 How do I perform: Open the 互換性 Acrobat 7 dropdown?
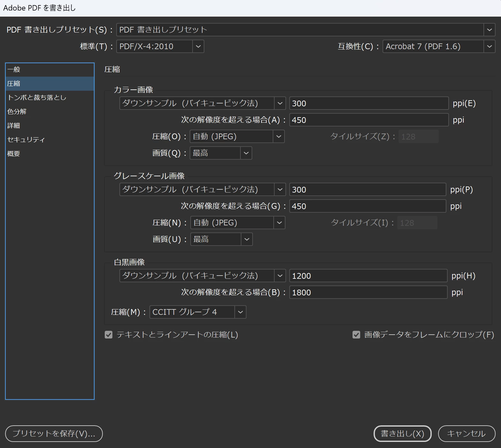pos(439,46)
